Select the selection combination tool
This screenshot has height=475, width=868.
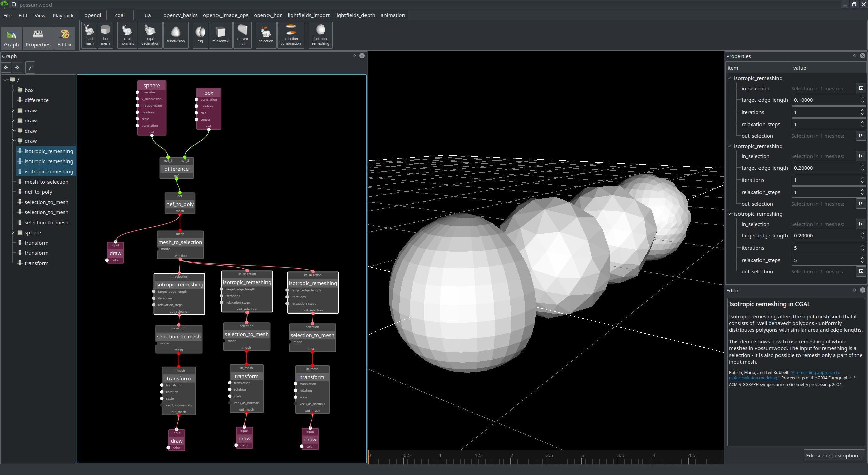(x=291, y=35)
